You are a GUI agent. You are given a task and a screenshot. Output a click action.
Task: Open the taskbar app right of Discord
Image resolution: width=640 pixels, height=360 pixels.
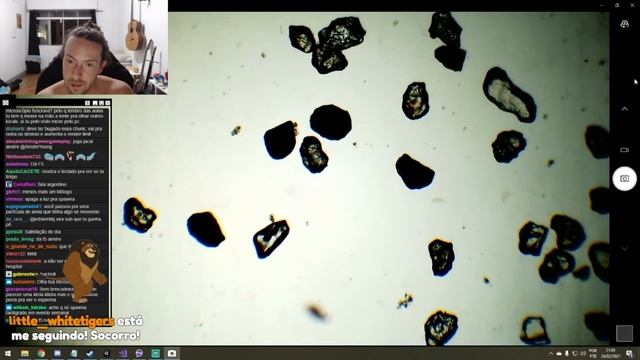click(74, 353)
